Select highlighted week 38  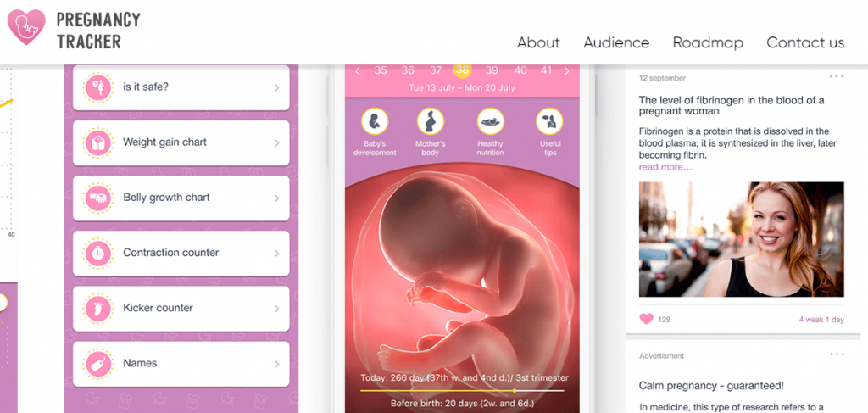pos(463,70)
